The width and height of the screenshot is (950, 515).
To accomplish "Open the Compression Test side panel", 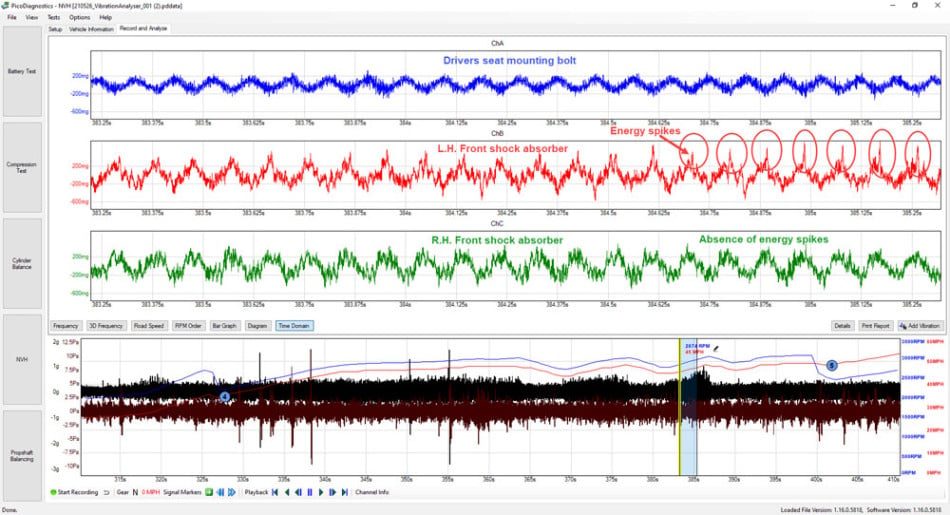I will pyautogui.click(x=22, y=167).
